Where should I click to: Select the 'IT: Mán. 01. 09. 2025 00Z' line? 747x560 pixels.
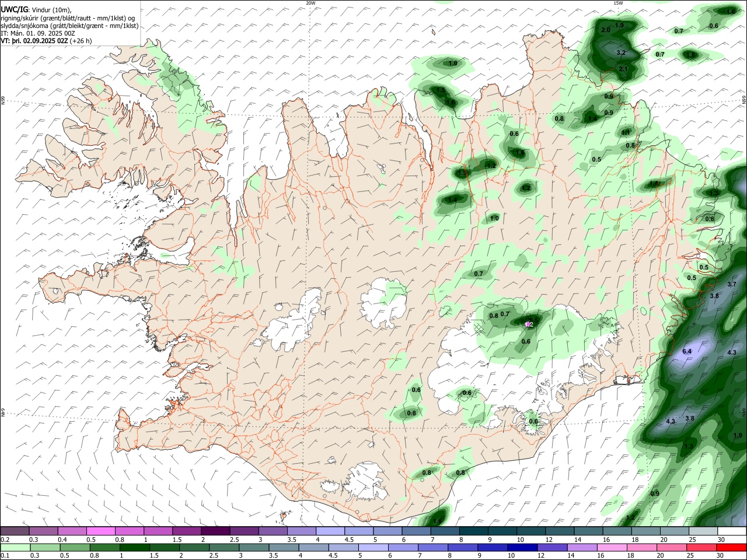(x=38, y=33)
